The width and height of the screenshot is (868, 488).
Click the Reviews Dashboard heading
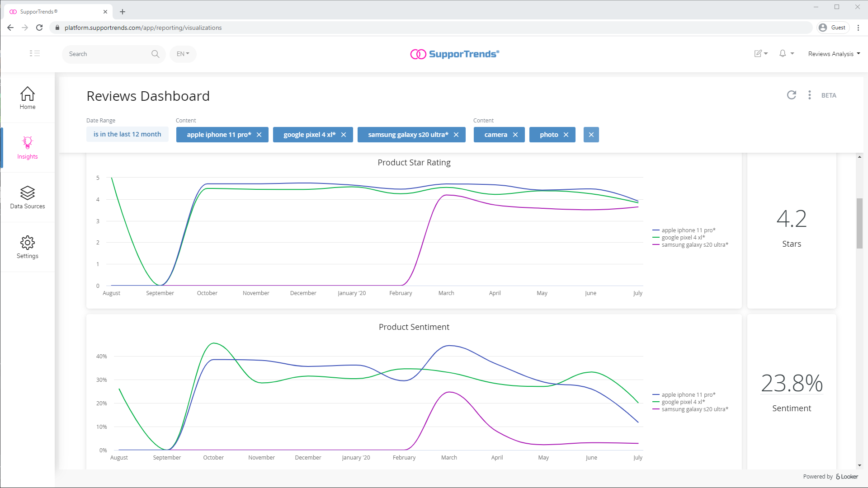pyautogui.click(x=148, y=96)
